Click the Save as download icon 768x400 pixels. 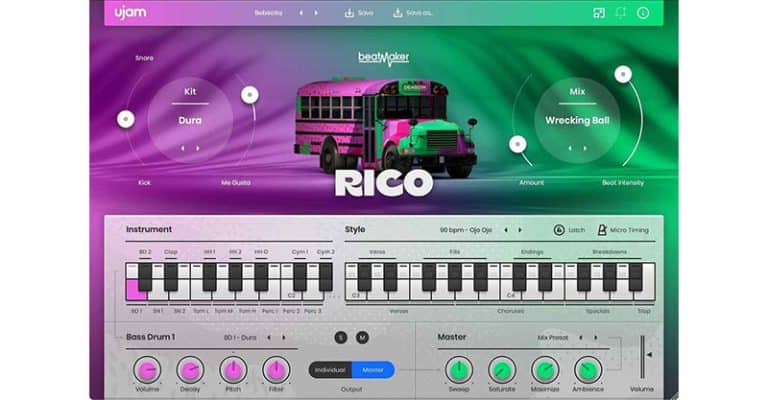coord(398,13)
